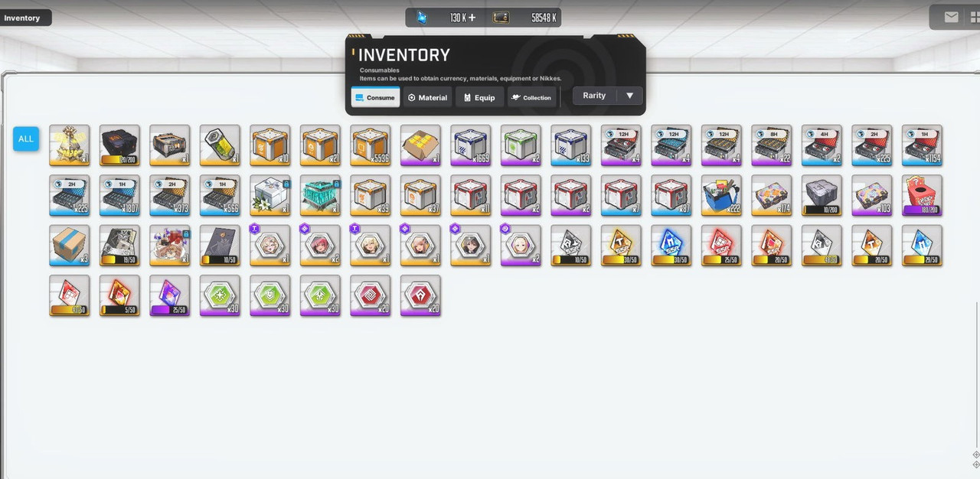
Task: Toggle the ALL filter button
Action: [26, 138]
